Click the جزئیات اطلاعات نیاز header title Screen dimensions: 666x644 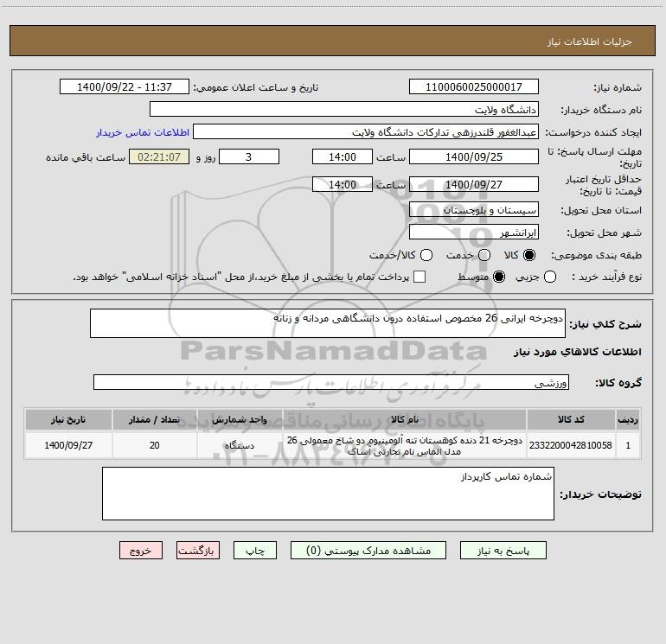click(x=590, y=41)
